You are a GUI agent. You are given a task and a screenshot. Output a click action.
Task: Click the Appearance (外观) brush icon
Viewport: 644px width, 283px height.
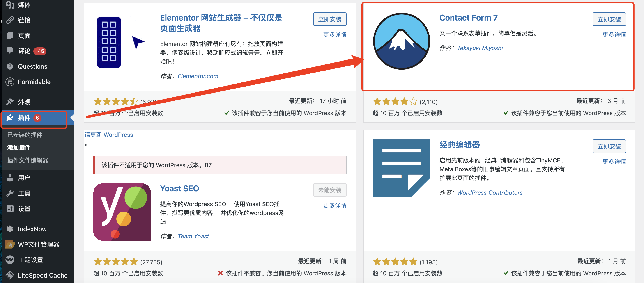10,102
